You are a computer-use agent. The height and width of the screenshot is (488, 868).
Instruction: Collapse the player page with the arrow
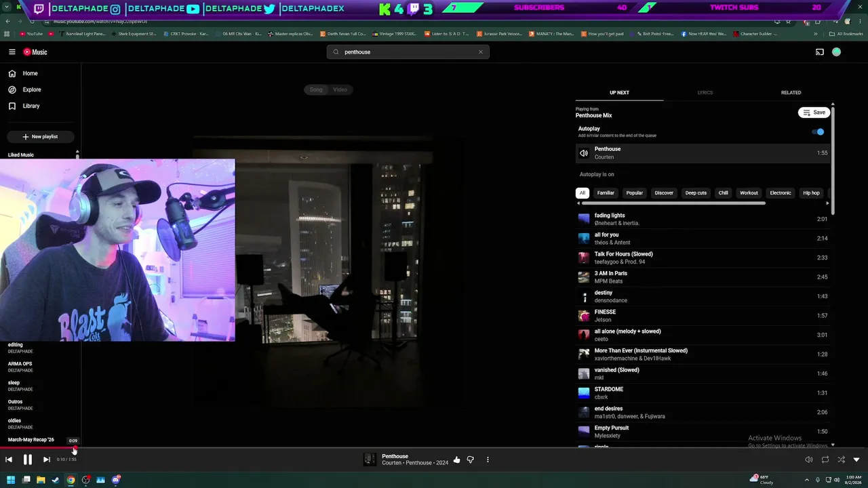[856, 460]
